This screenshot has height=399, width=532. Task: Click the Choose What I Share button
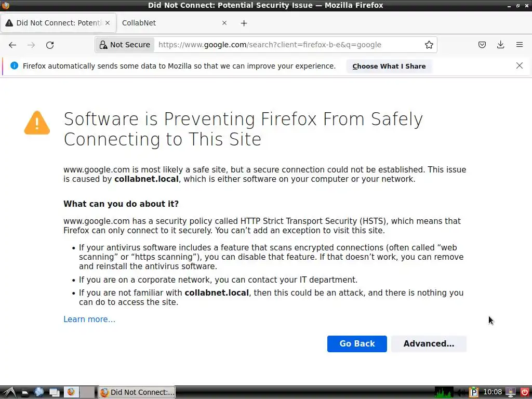click(x=389, y=66)
